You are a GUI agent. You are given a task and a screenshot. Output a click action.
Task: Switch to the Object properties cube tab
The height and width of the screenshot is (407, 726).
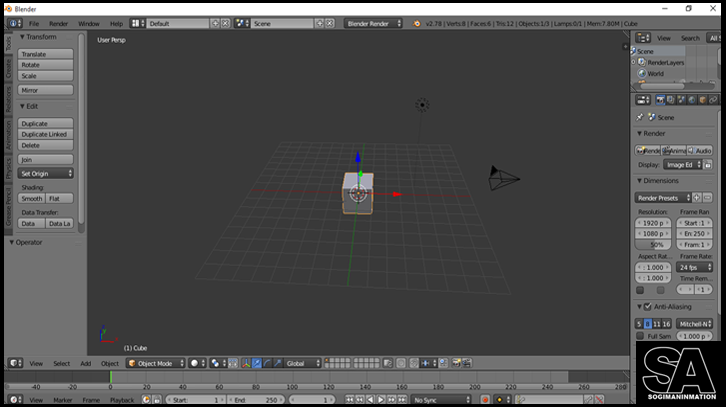pyautogui.click(x=703, y=100)
